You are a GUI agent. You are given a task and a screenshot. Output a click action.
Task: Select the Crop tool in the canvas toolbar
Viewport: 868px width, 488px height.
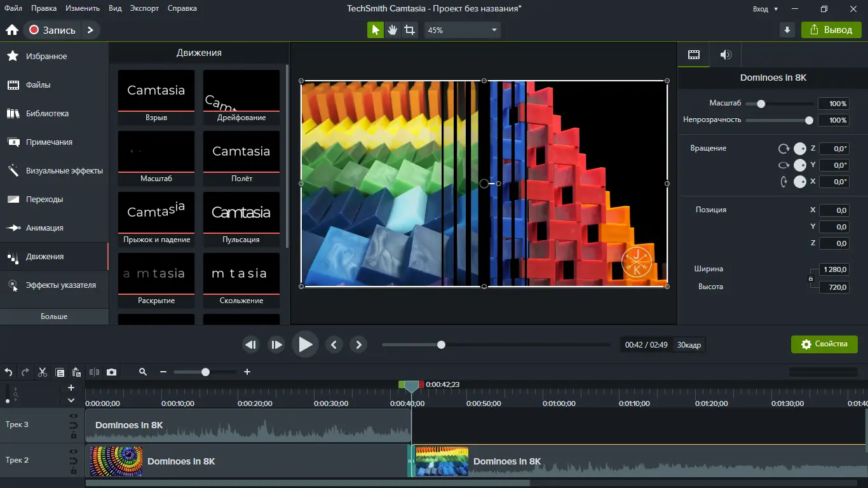[410, 30]
